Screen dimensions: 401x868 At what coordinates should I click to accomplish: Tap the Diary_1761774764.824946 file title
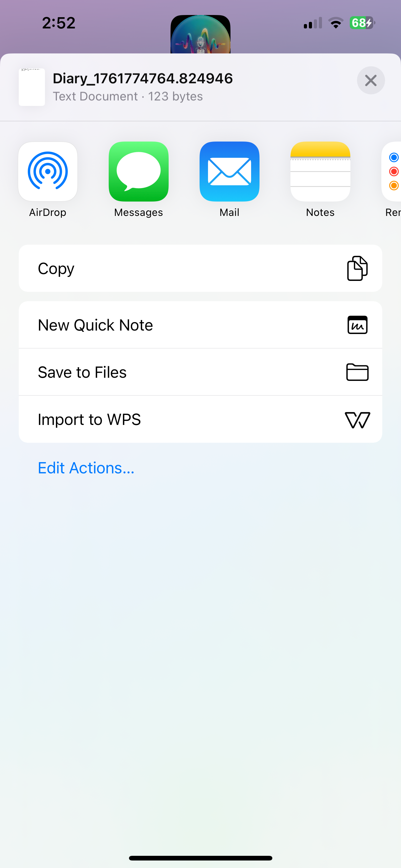(x=143, y=78)
